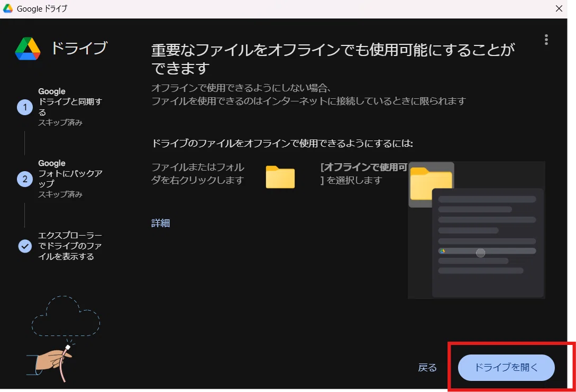Click the Google フォトにバックアップ step label
Image resolution: width=576 pixels, height=392 pixels.
point(70,173)
